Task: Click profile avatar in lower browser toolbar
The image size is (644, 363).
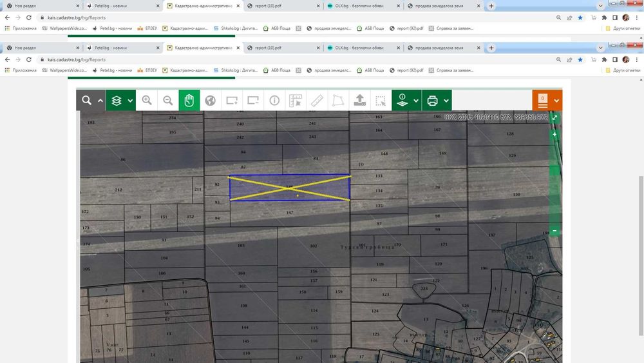Action: pos(625,59)
